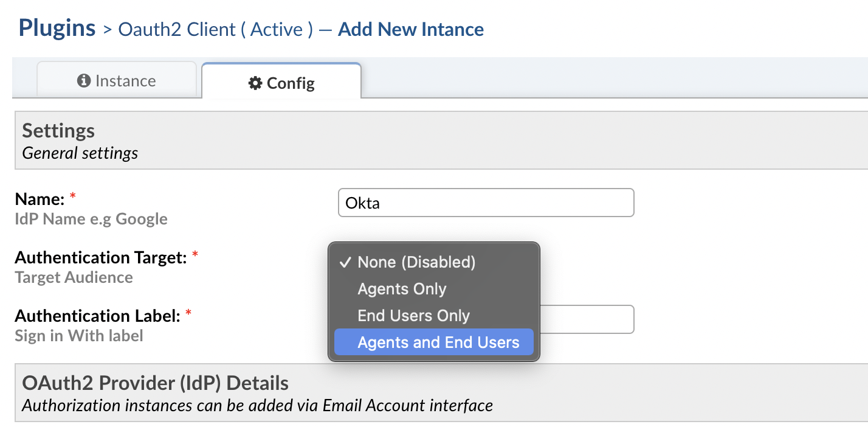Click the 'Add New Intance' breadcrumb text
Screen dimensions: 868x427
click(x=410, y=29)
